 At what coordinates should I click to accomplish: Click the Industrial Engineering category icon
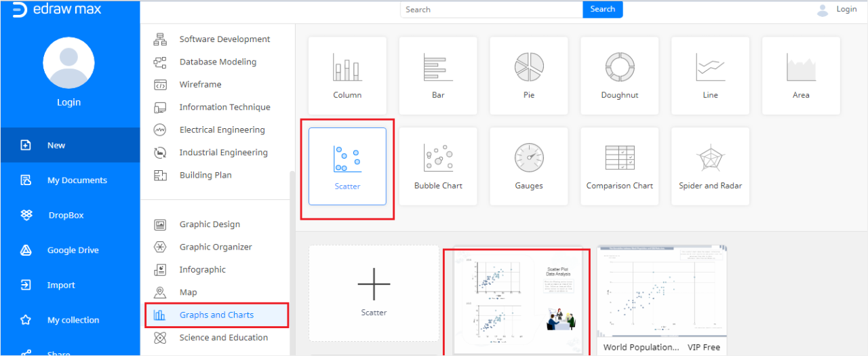click(x=160, y=153)
